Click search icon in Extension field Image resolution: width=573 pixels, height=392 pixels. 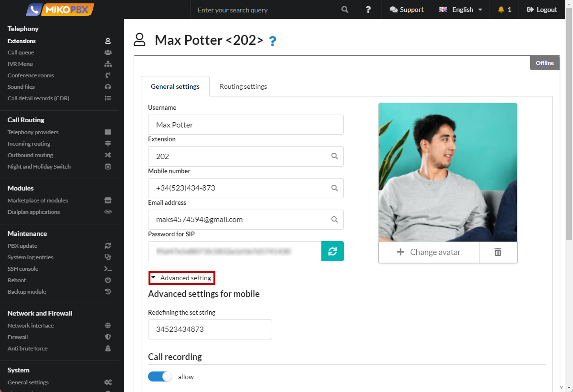tap(335, 156)
